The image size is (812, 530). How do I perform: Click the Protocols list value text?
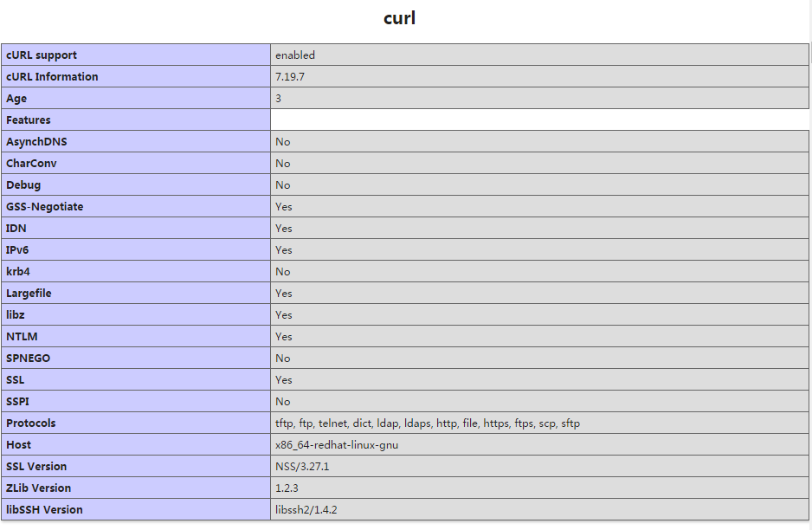(428, 423)
